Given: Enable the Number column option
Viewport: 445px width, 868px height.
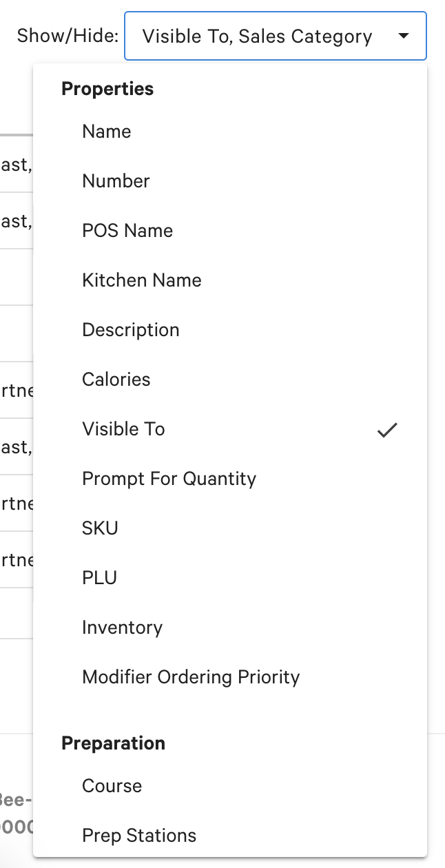Looking at the screenshot, I should pyautogui.click(x=116, y=181).
